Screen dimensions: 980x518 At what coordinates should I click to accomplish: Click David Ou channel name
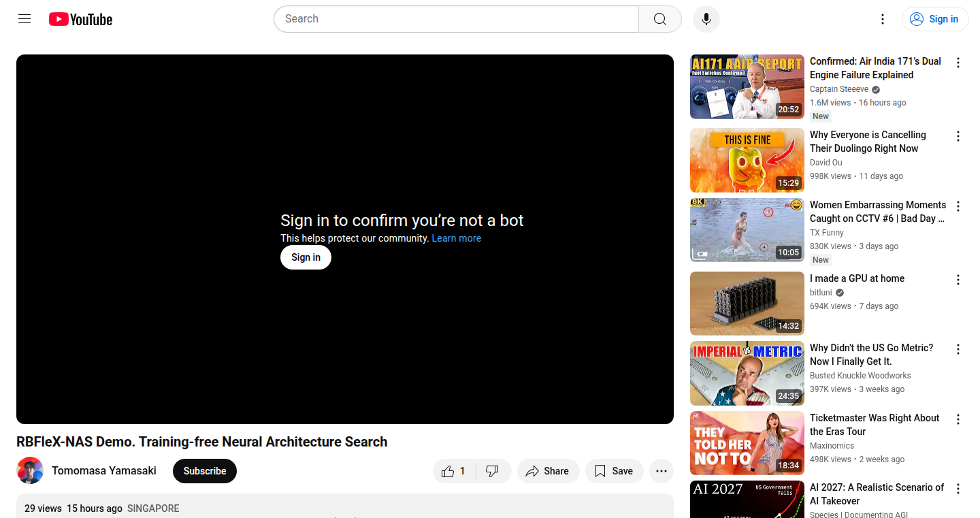click(x=826, y=163)
